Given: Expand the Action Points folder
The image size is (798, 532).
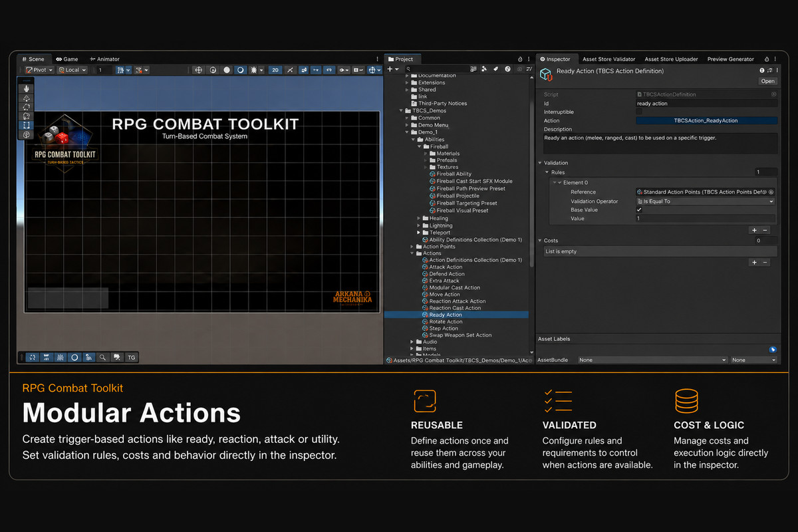Looking at the screenshot, I should [x=412, y=247].
